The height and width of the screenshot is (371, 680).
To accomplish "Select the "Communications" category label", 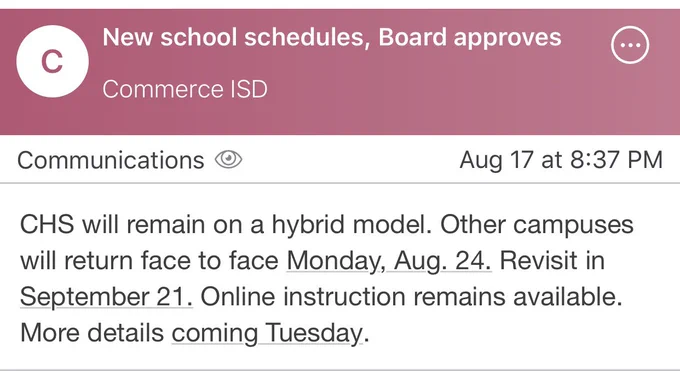I will pos(111,160).
